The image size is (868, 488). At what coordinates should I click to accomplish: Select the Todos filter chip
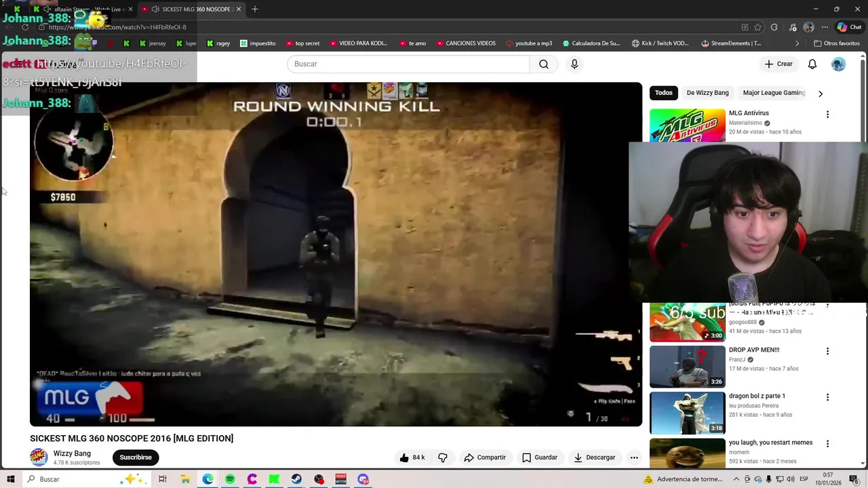pos(664,93)
